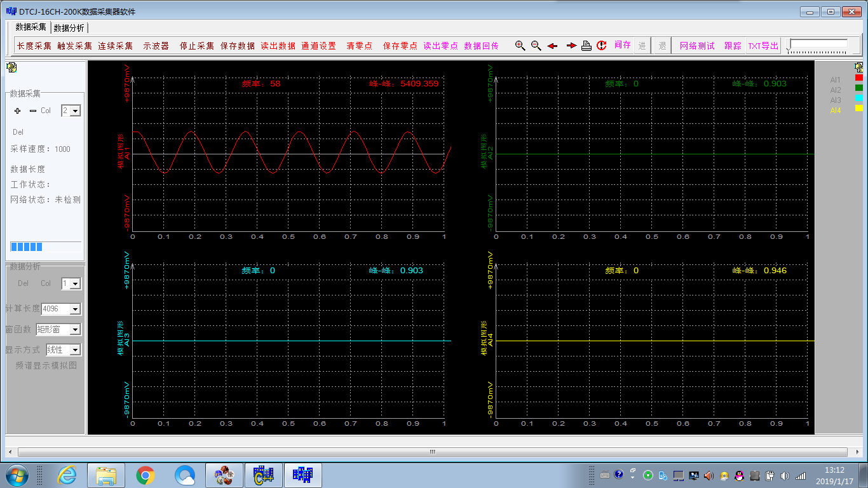
Task: Click the 停止采集 button
Action: [197, 46]
